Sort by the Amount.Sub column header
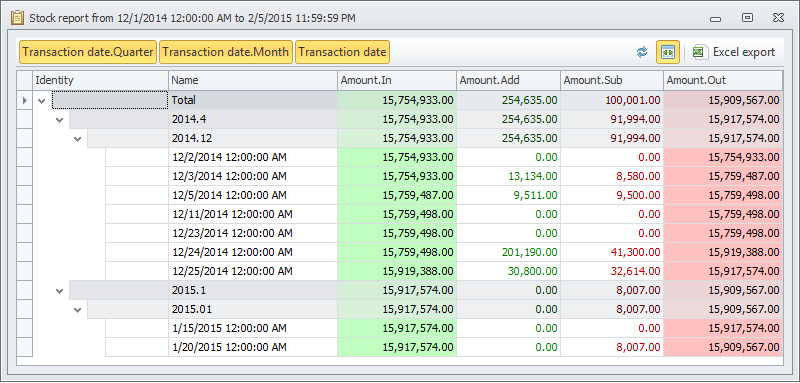Viewport: 800px width, 383px height. coord(612,81)
